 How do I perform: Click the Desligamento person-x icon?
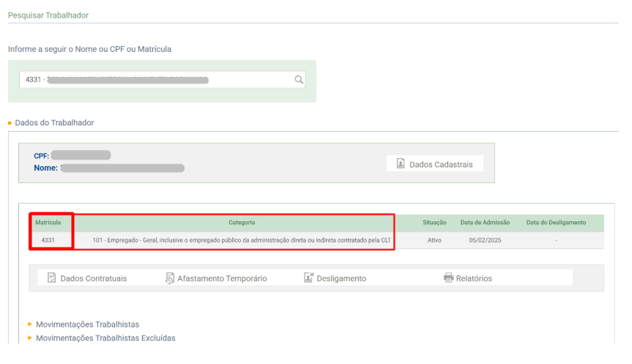point(308,278)
